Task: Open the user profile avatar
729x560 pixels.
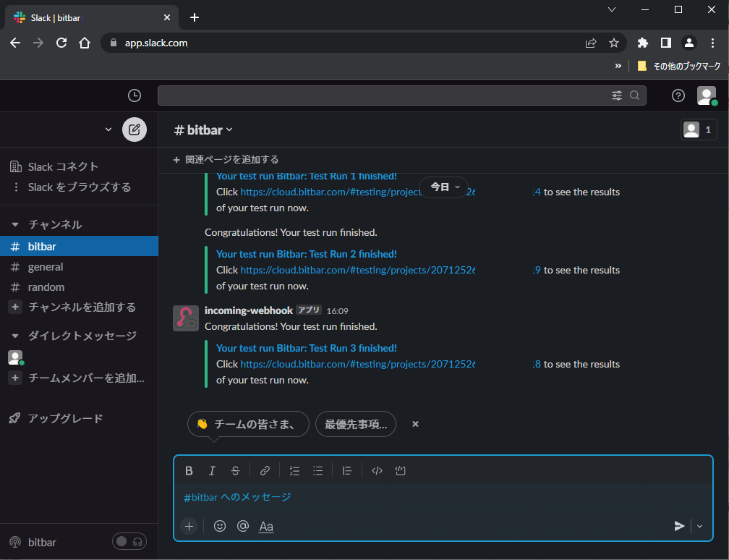Action: 706,96
